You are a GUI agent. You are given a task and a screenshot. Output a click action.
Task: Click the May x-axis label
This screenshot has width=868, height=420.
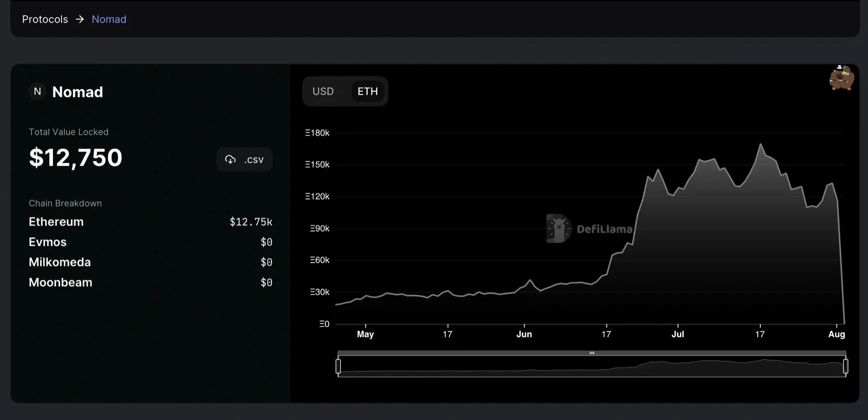pyautogui.click(x=365, y=334)
